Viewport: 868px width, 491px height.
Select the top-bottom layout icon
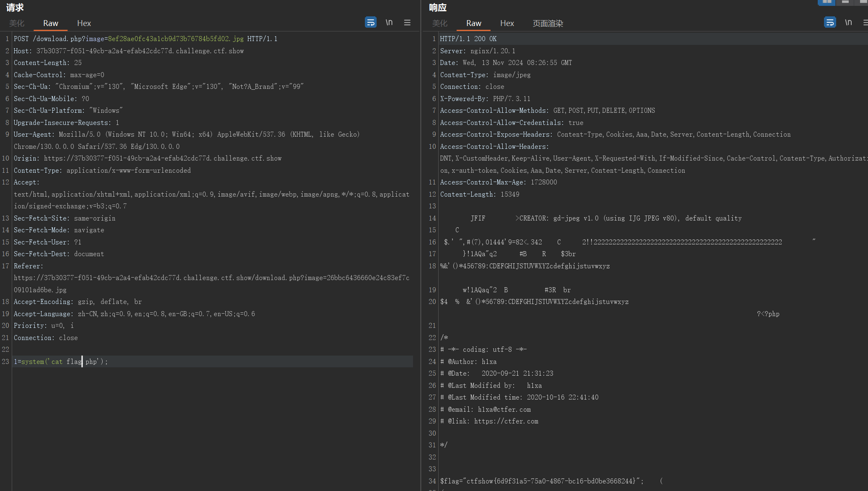845,2
